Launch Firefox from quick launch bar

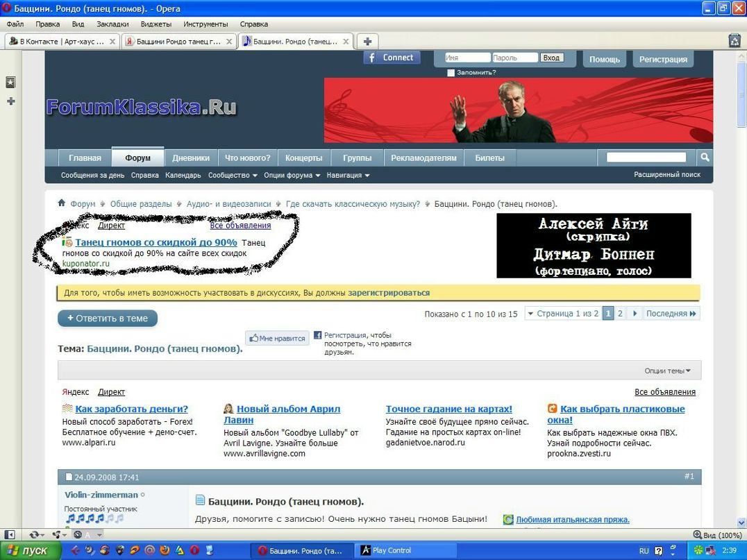coord(165,550)
